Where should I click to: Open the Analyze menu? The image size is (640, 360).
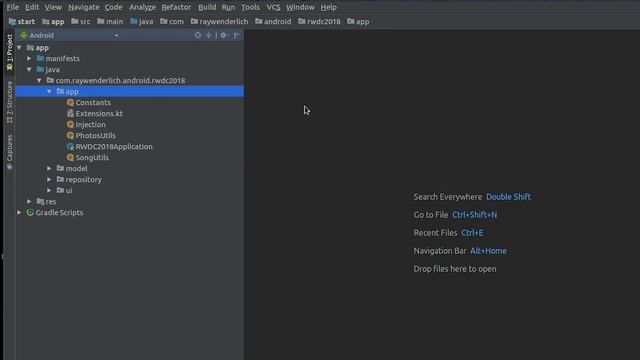(x=142, y=7)
